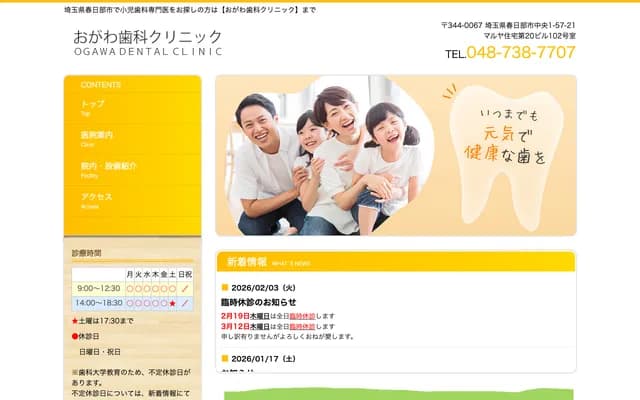Click the square bullet beside 2026/01/17
Image resolution: width=640 pixels, height=400 pixels.
(224, 358)
